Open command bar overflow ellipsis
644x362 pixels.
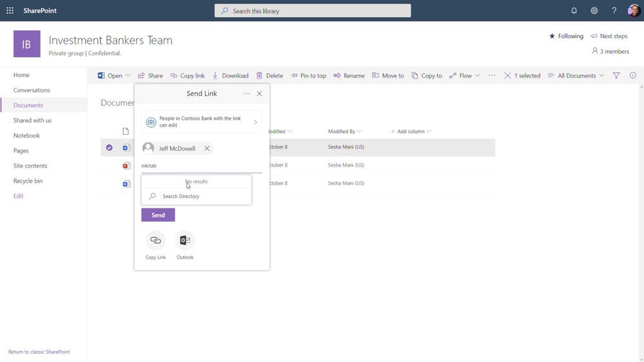pyautogui.click(x=492, y=75)
